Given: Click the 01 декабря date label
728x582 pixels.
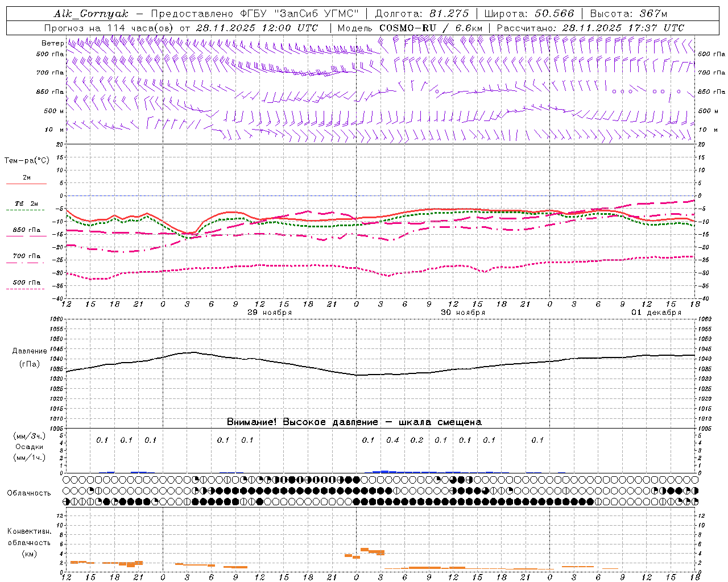Looking at the screenshot, I should tap(656, 313).
